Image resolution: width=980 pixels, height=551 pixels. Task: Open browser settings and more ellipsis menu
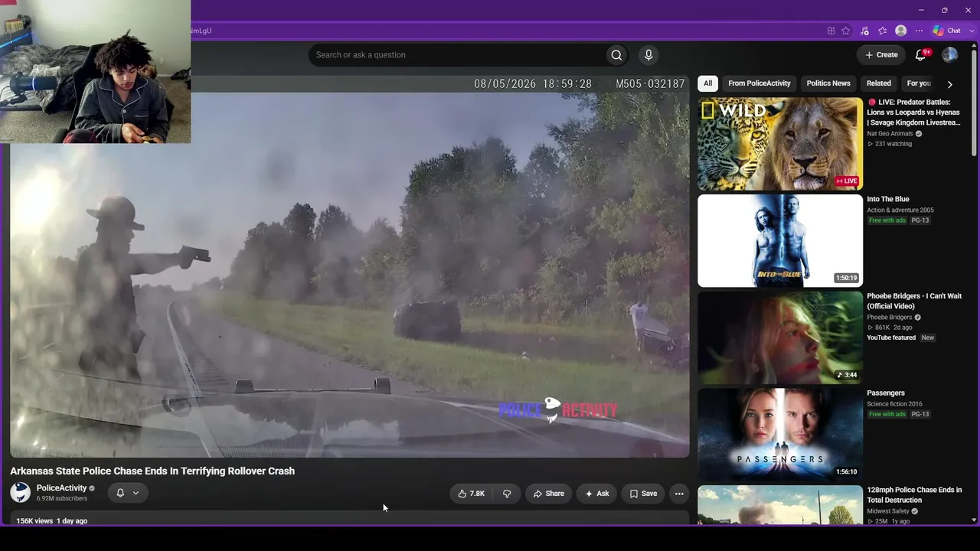pos(920,31)
